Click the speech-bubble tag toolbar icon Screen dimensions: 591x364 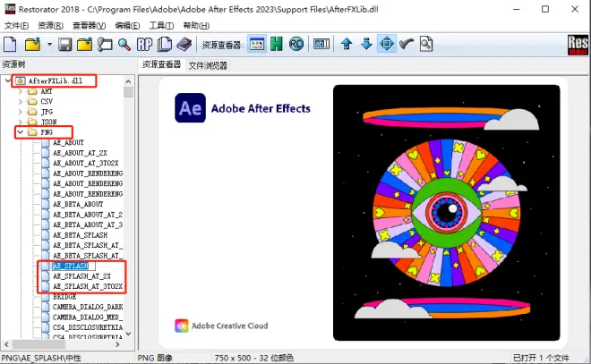tap(105, 44)
